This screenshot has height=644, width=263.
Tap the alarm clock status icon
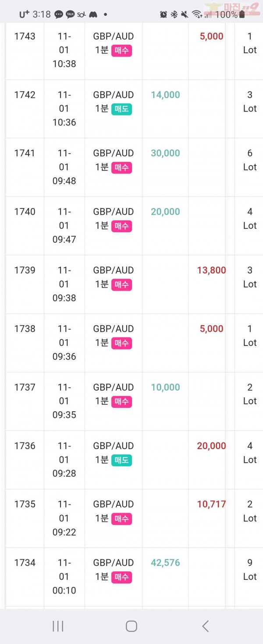[x=163, y=14]
